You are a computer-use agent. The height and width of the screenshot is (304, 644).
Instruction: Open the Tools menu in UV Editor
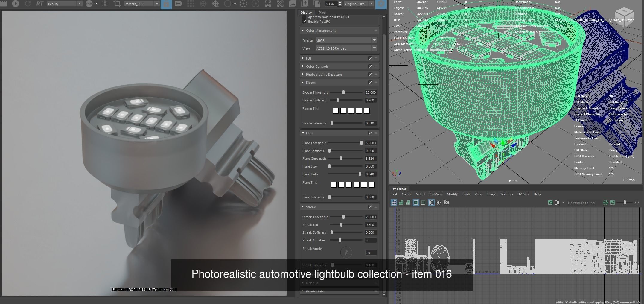(x=466, y=194)
